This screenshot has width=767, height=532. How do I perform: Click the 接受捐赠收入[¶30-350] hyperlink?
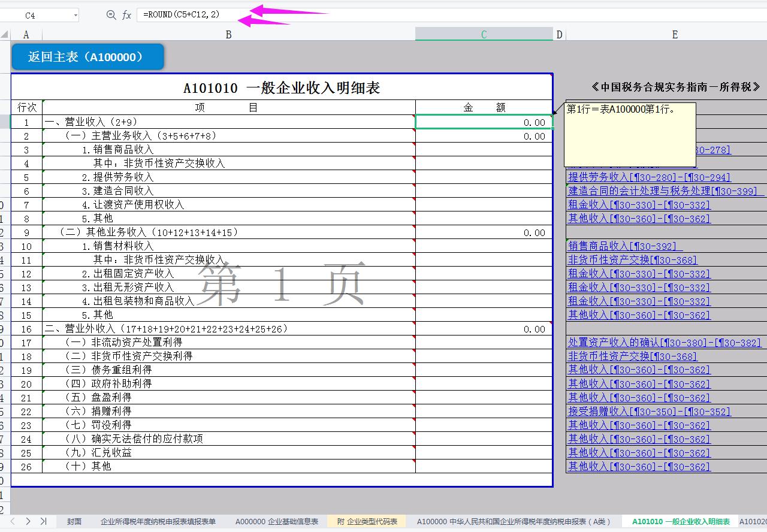pyautogui.click(x=650, y=412)
